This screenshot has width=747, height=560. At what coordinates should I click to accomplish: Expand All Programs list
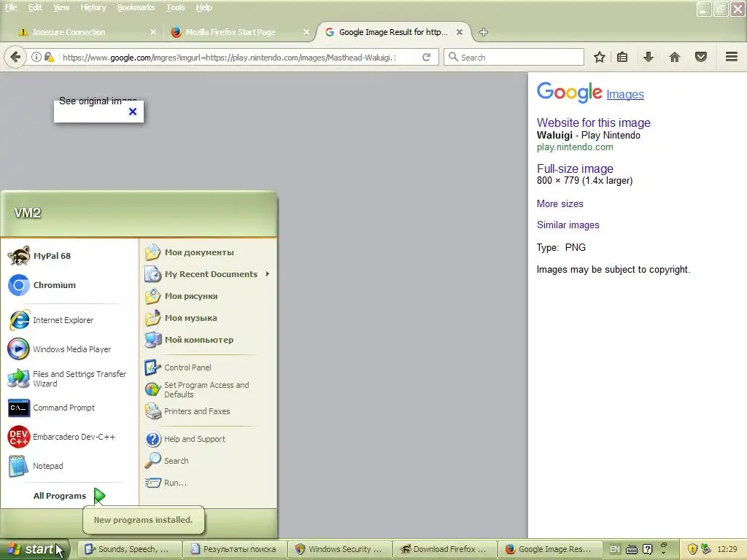point(69,496)
